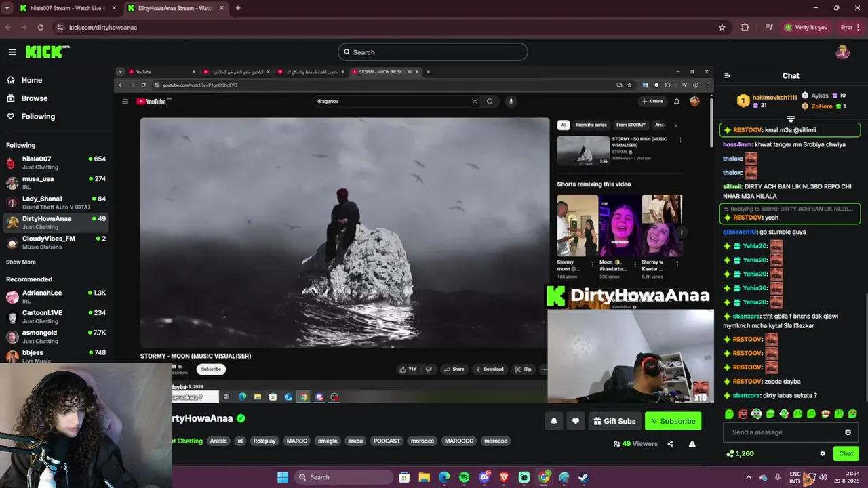Launch Brave browser from the taskbar
868x488 pixels.
(x=504, y=477)
